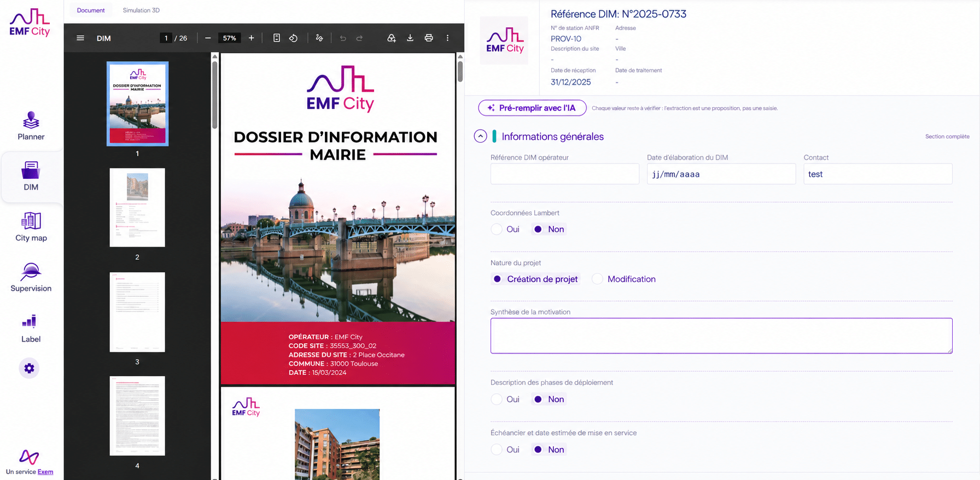Open the Label module

(x=31, y=328)
